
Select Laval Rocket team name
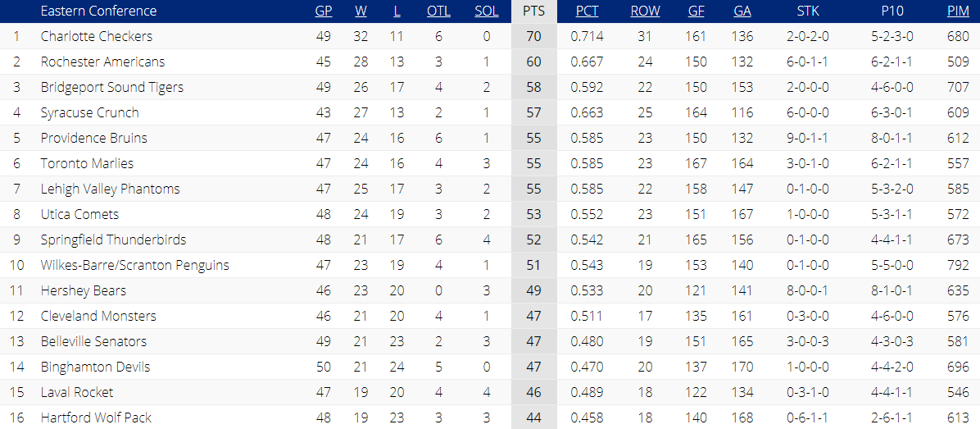point(77,392)
